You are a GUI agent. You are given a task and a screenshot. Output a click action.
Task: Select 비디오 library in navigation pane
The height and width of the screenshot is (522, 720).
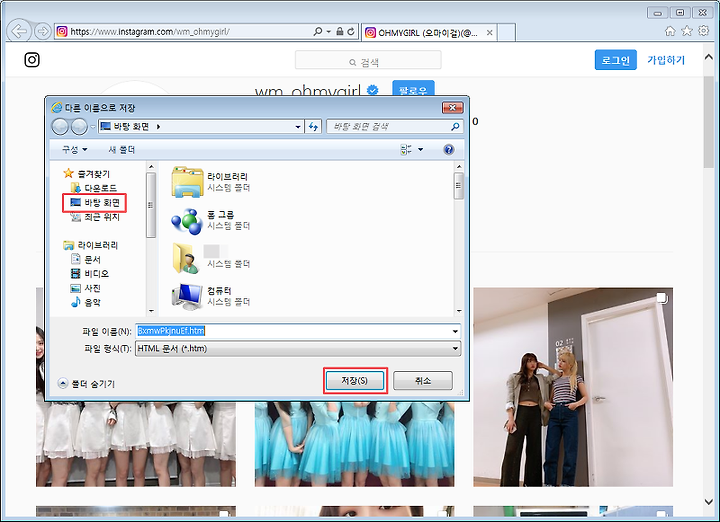click(90, 274)
